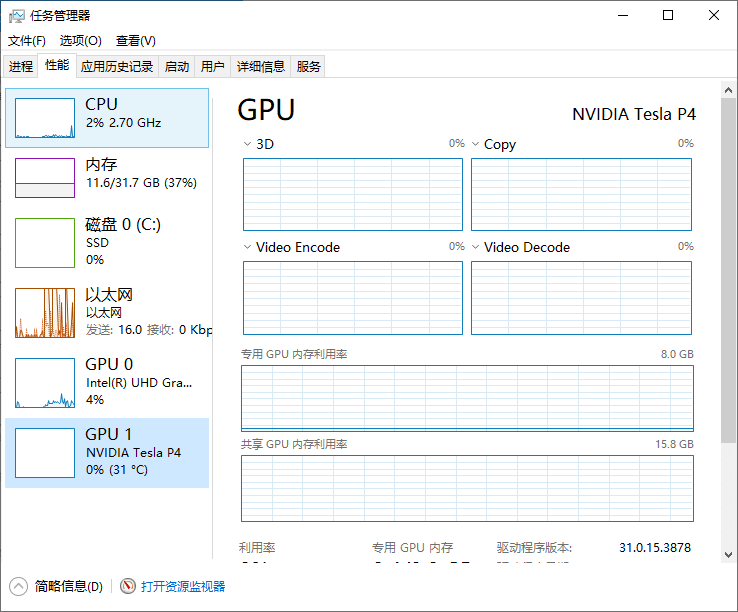Switch to the 进程 tab
The image size is (738, 612).
point(21,67)
